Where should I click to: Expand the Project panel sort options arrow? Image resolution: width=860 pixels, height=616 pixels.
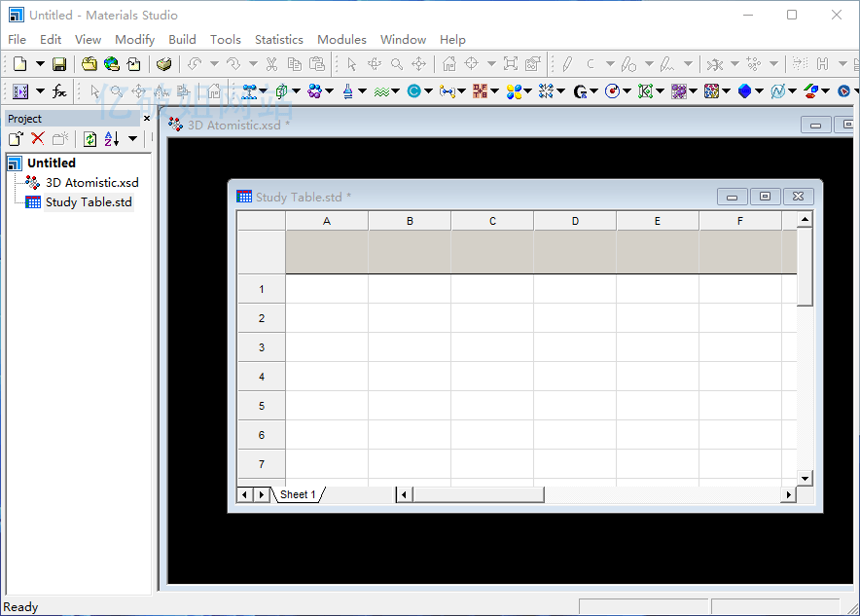click(132, 139)
